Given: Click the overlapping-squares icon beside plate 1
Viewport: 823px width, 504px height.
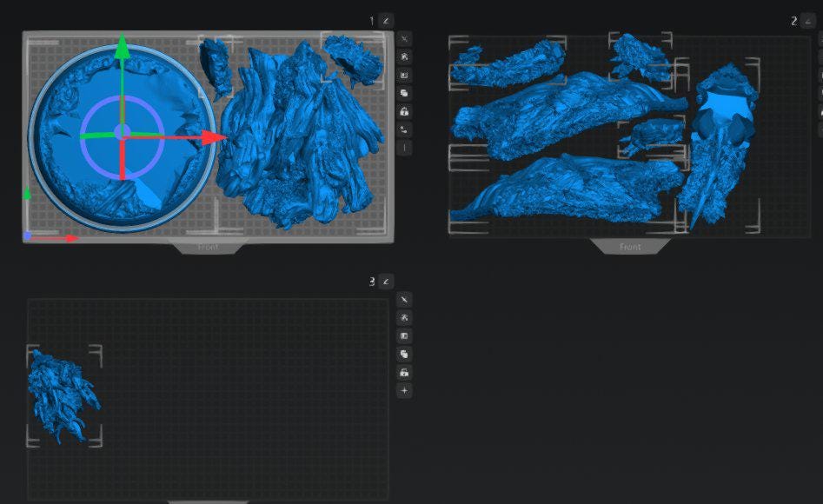Looking at the screenshot, I should 404,94.
